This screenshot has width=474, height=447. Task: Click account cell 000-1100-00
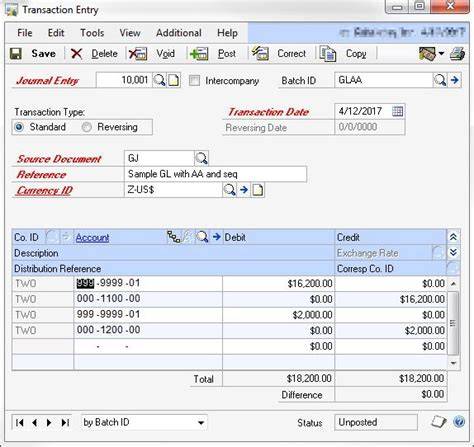click(148, 299)
